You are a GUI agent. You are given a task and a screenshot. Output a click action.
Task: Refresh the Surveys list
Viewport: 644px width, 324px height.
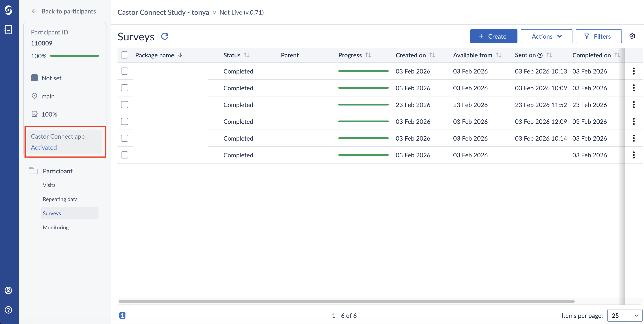(165, 36)
